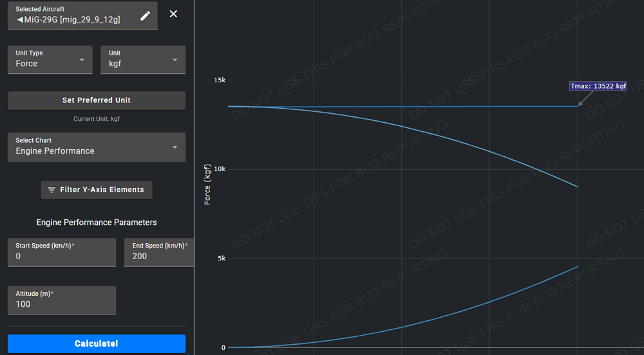This screenshot has height=355, width=644.
Task: Click the 10k y-axis tick label
Action: pyautogui.click(x=220, y=169)
